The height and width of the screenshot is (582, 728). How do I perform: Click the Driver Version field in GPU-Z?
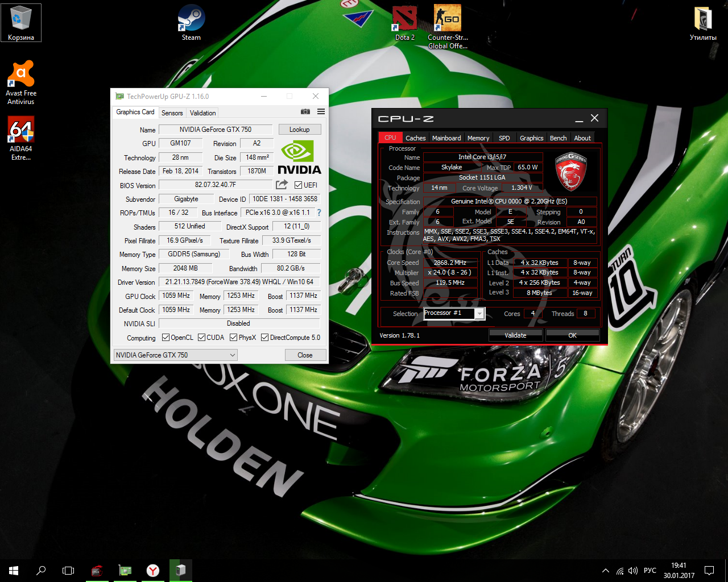[x=239, y=282]
